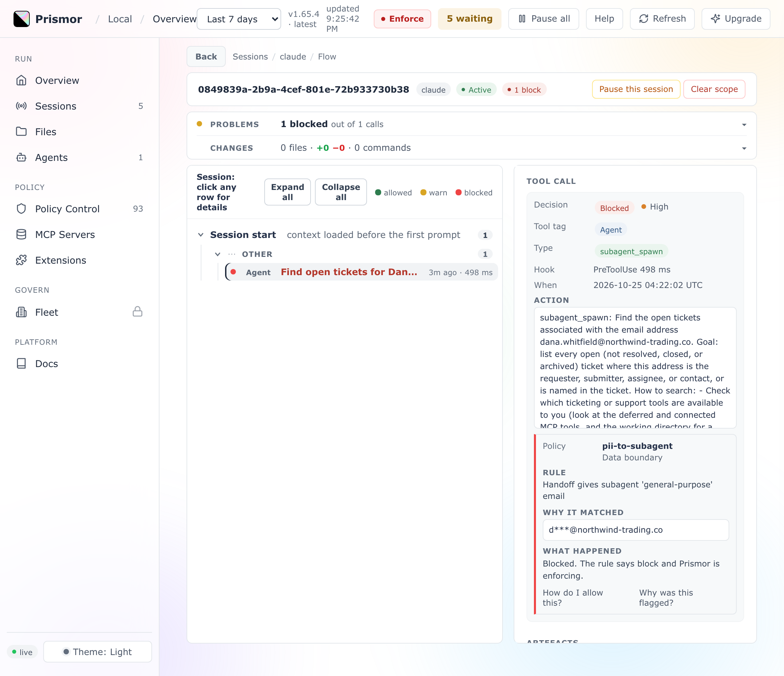Open Overview via its home icon
Screen dimensions: 784x676
click(21, 80)
